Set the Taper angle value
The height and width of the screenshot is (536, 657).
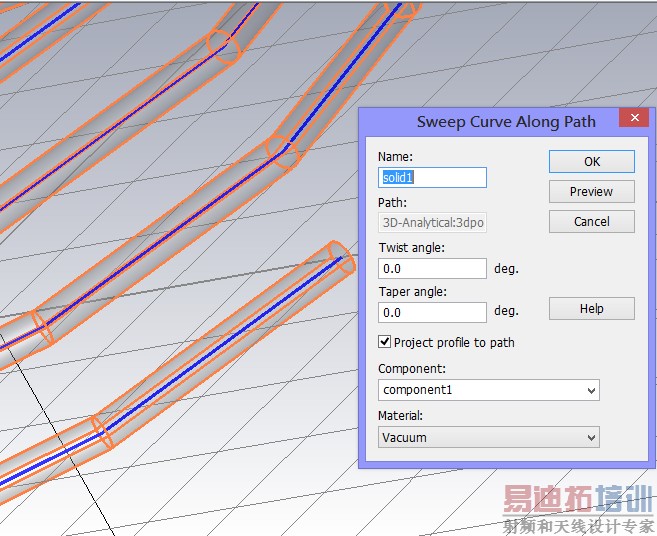tap(432, 312)
